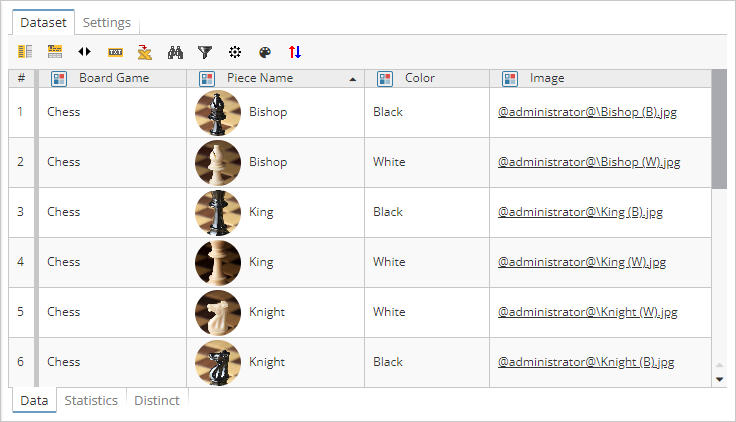Screen dimensions: 736x422
Task: Open link @administrator@\Bishop (W).jpg
Action: (589, 162)
